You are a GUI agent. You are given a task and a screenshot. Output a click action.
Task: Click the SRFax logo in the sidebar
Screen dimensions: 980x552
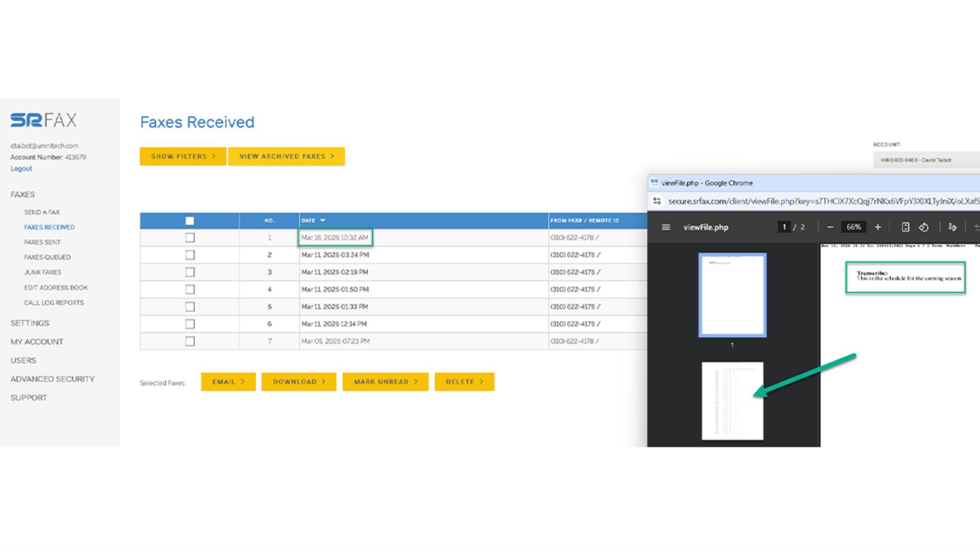[x=44, y=120]
